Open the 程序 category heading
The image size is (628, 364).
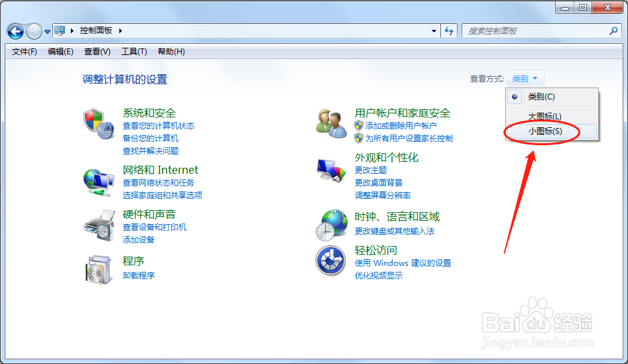click(x=133, y=261)
